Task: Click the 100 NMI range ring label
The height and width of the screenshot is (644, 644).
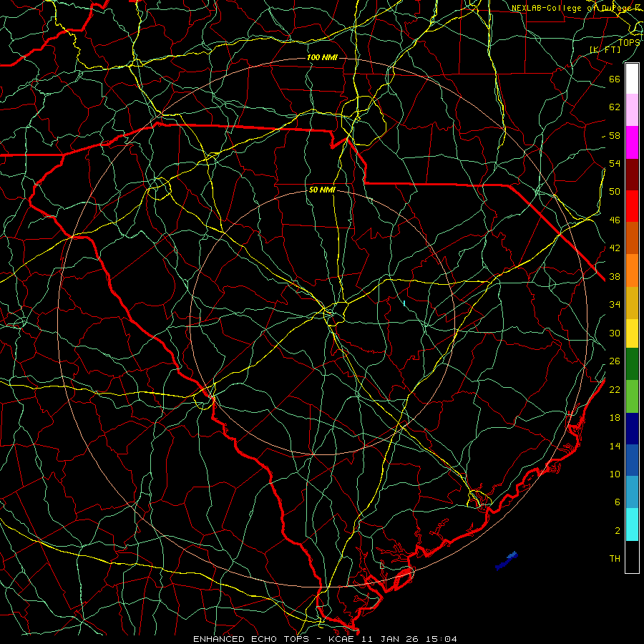Action: pos(322,57)
